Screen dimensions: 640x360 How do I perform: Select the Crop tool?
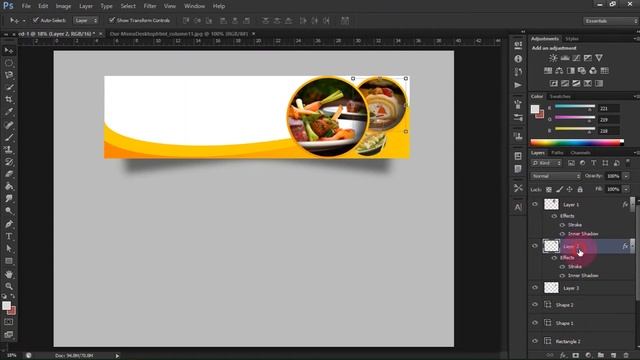point(9,100)
